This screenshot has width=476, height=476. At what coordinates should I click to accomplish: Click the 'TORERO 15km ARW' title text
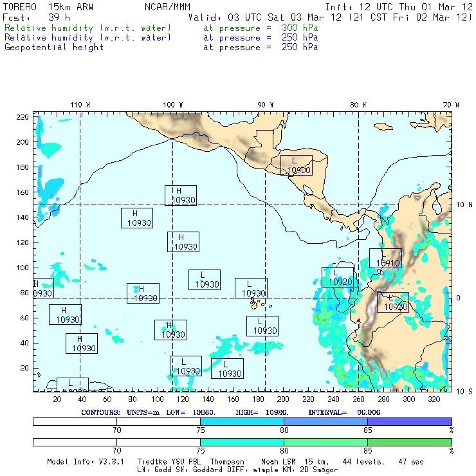[48, 7]
